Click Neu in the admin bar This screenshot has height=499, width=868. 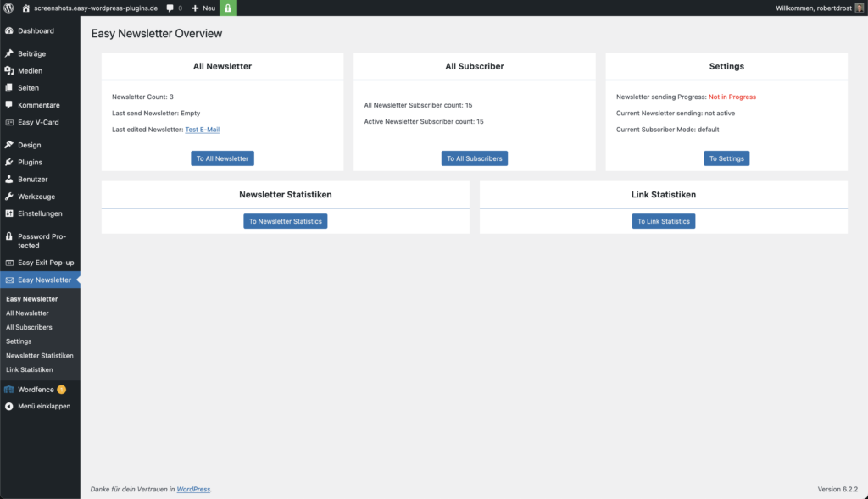point(209,8)
